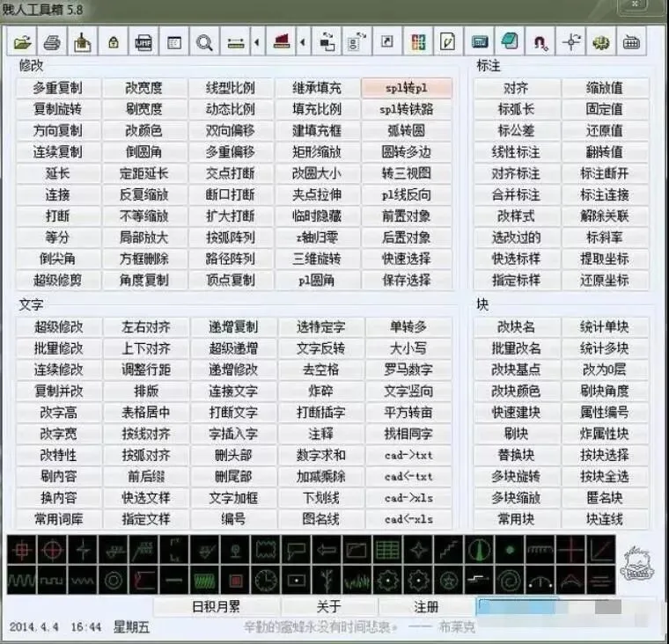Screen dimensions: 669x644
Task: Open the 常用词库 button
Action: (59, 519)
